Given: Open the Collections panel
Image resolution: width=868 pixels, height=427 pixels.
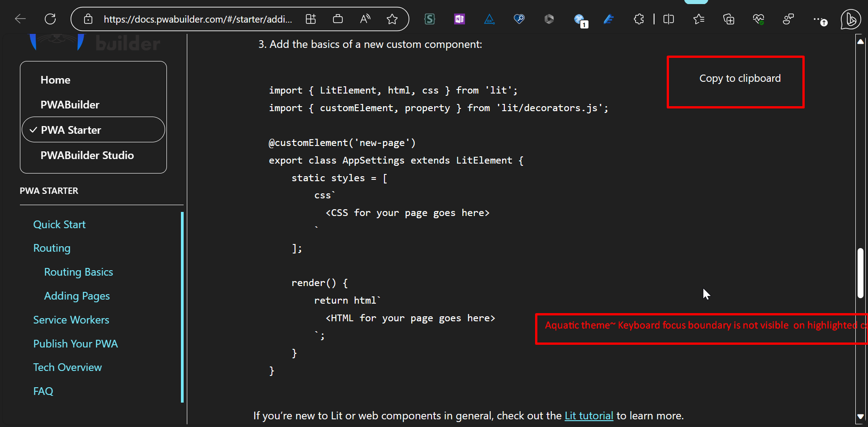Looking at the screenshot, I should pos(729,19).
